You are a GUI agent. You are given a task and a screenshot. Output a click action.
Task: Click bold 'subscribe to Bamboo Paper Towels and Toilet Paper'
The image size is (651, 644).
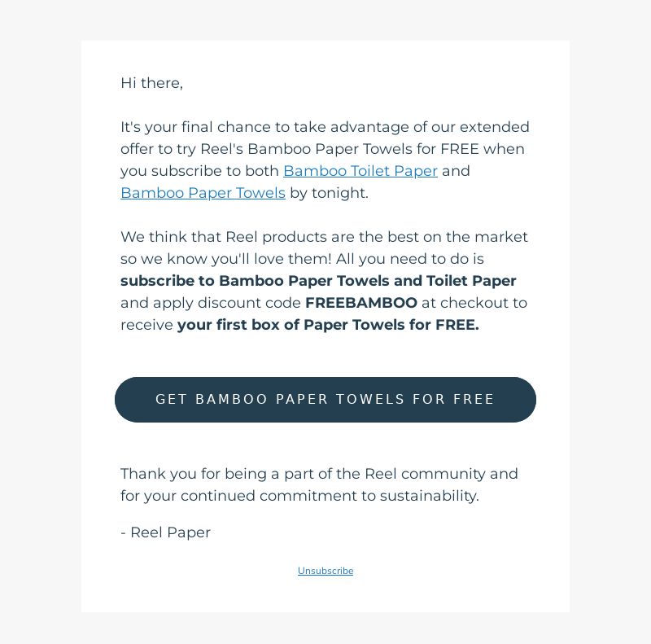318,281
